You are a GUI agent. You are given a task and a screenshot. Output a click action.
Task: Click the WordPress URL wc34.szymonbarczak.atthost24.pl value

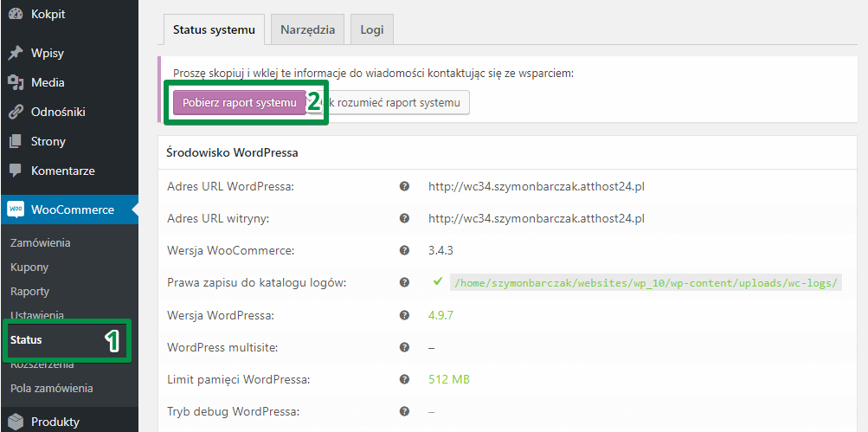537,186
